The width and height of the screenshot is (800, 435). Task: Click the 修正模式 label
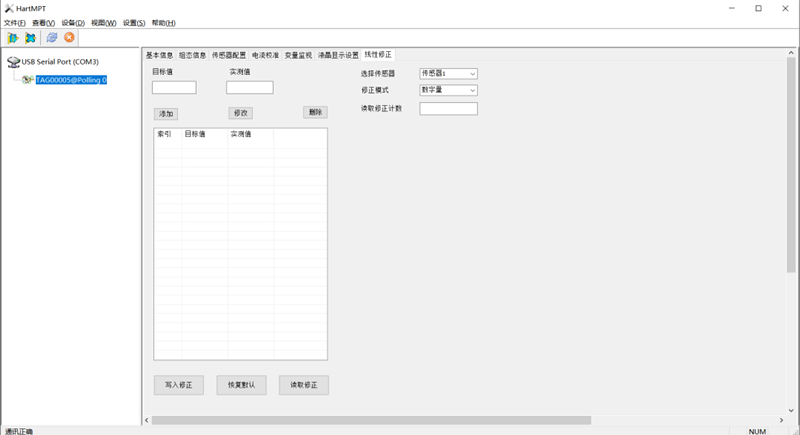[375, 90]
